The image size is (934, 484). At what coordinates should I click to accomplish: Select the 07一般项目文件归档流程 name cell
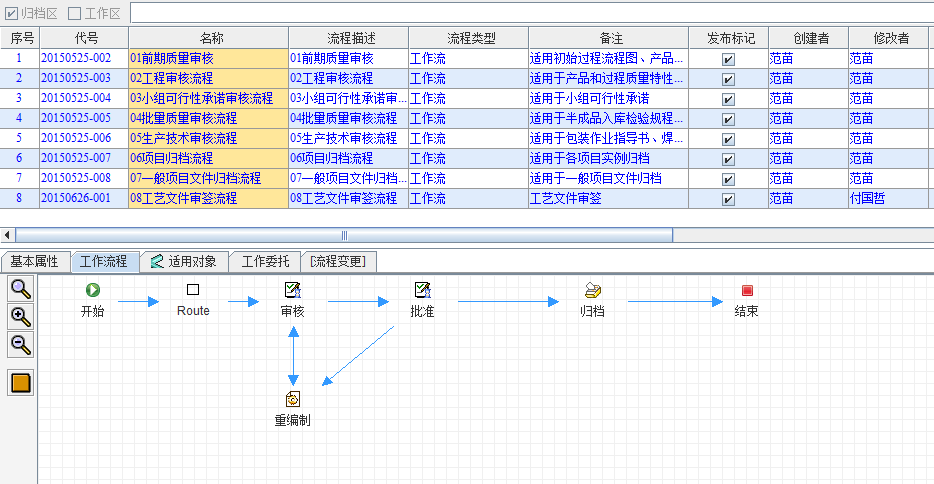[208, 179]
